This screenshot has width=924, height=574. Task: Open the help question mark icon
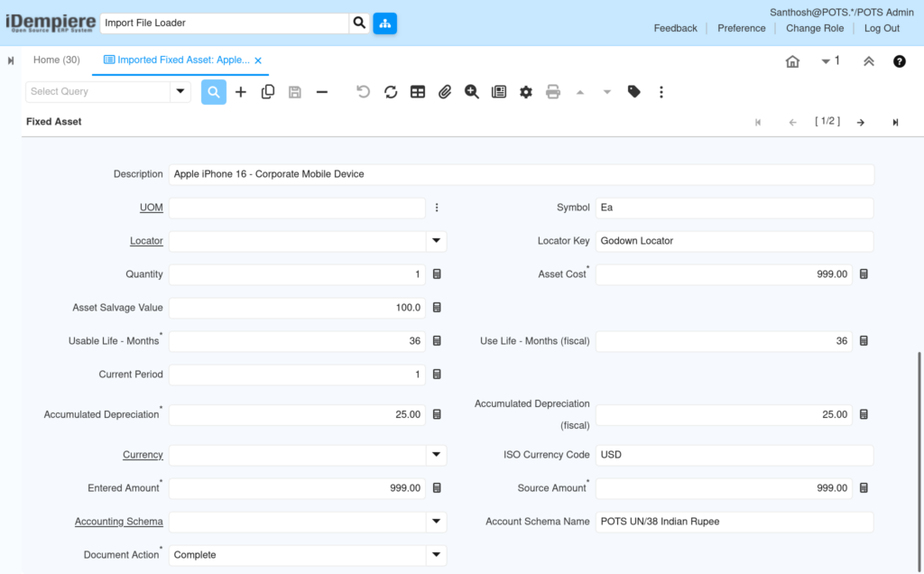[x=900, y=61]
